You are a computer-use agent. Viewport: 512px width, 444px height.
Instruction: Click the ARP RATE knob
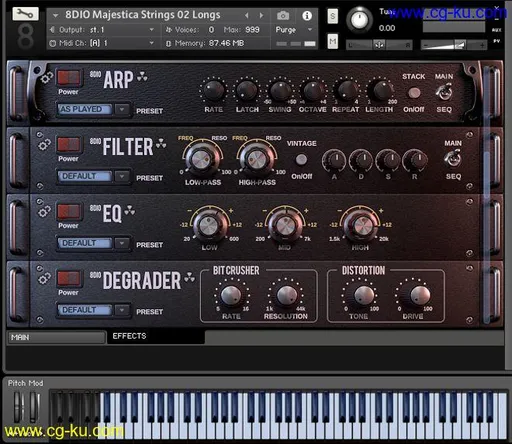coord(214,90)
